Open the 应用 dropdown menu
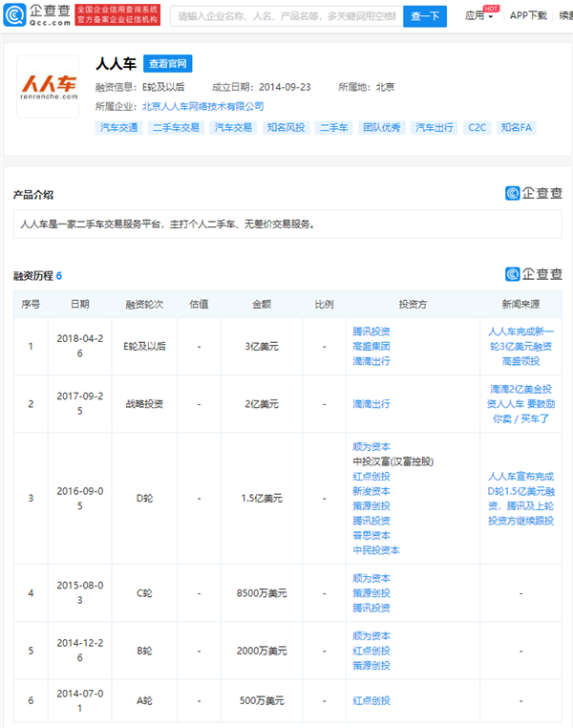 pos(478,16)
